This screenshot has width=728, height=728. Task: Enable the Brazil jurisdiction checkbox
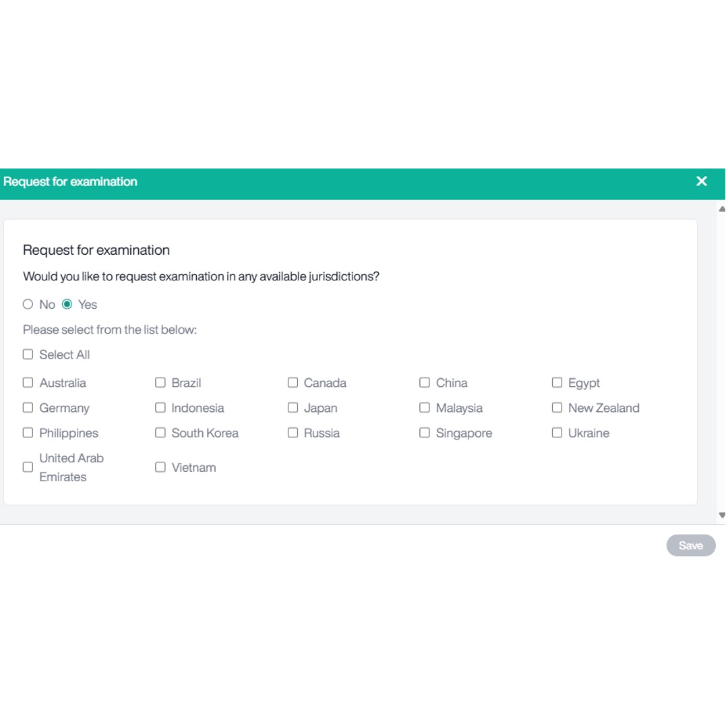click(x=160, y=383)
